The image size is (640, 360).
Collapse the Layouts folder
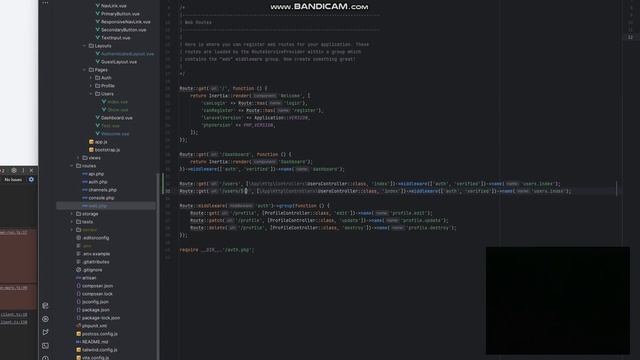[84, 46]
